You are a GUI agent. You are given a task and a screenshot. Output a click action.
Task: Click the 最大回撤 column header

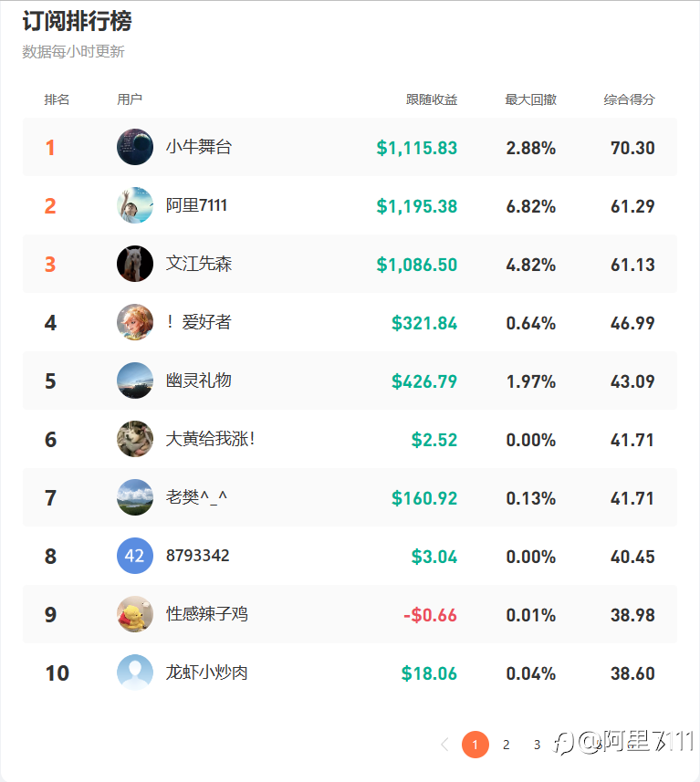[x=530, y=99]
